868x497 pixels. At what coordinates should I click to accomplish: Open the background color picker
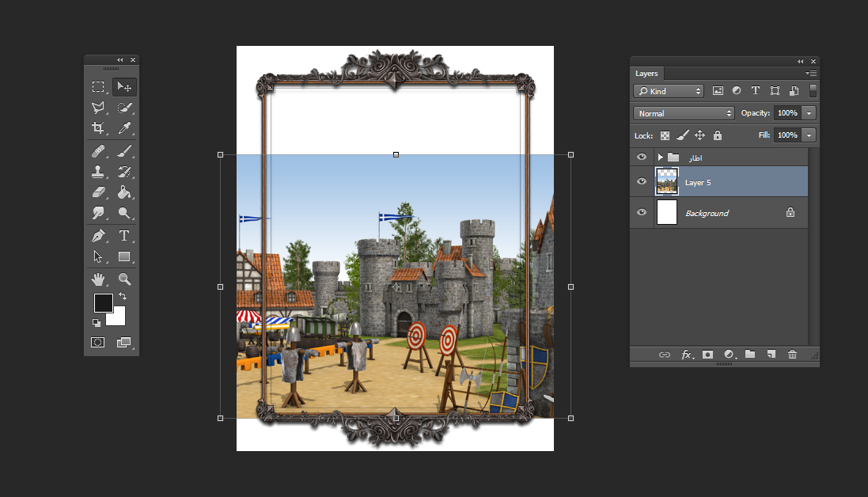[119, 319]
